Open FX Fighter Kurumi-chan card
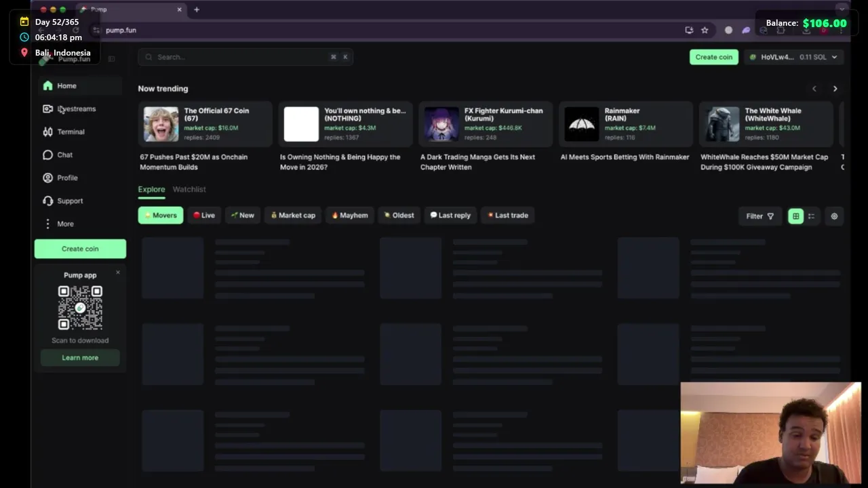Image resolution: width=868 pixels, height=488 pixels. pos(486,124)
